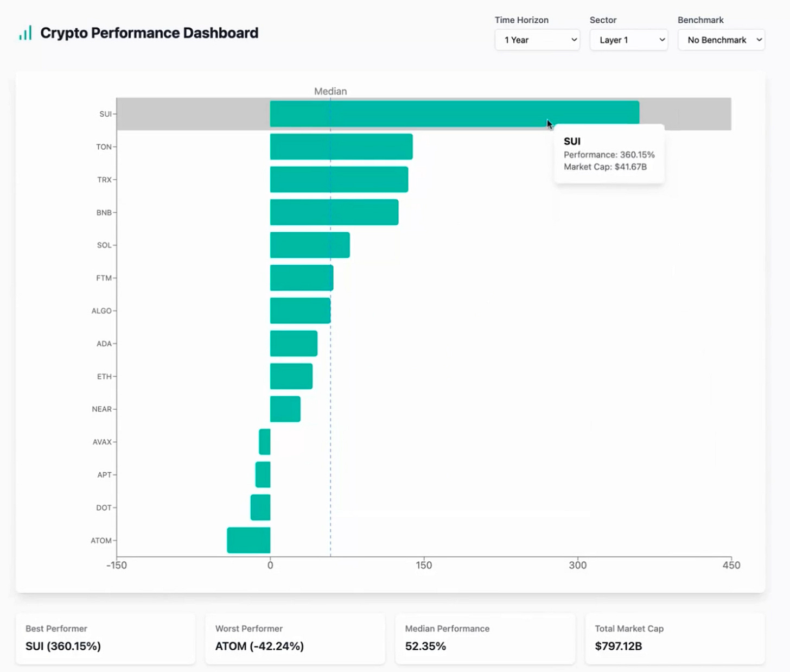This screenshot has height=672, width=790.
Task: Click the x-axis tick label 150
Action: click(x=424, y=565)
